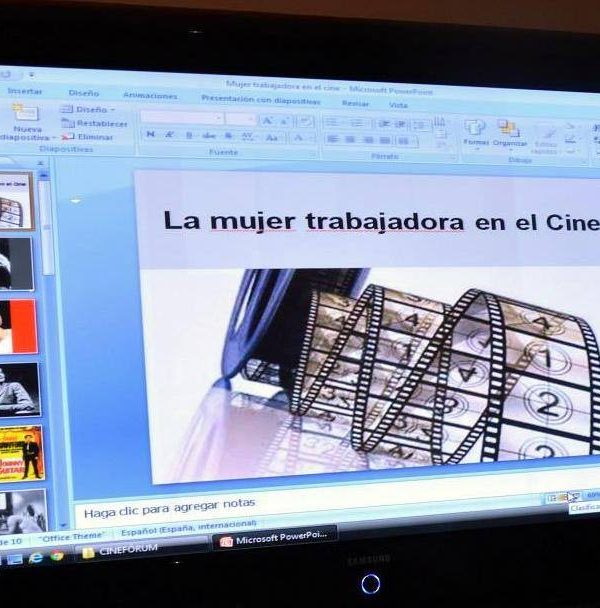The width and height of the screenshot is (600, 608).
Task: Open the Insertar ribbon tab
Action: tap(24, 91)
